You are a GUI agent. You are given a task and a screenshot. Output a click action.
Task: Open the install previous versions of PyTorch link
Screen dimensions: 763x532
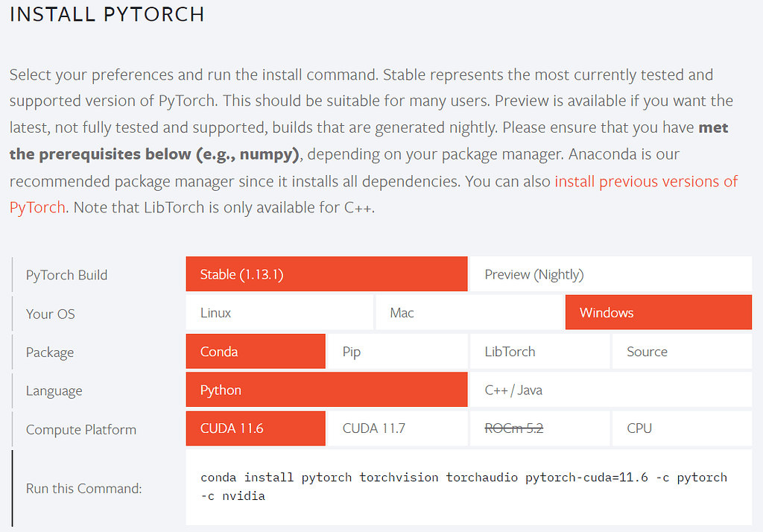point(646,182)
